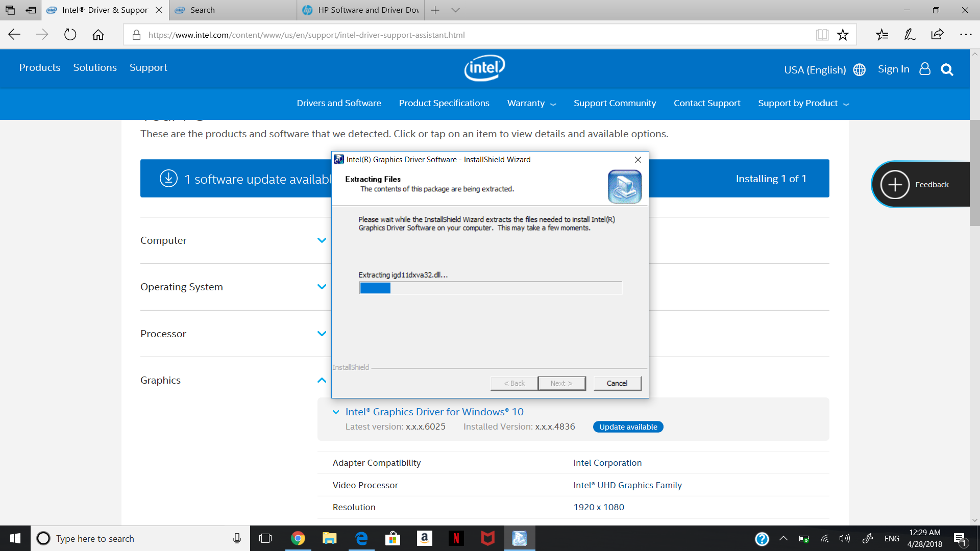
Task: Open the Contact Support link
Action: pos(707,103)
